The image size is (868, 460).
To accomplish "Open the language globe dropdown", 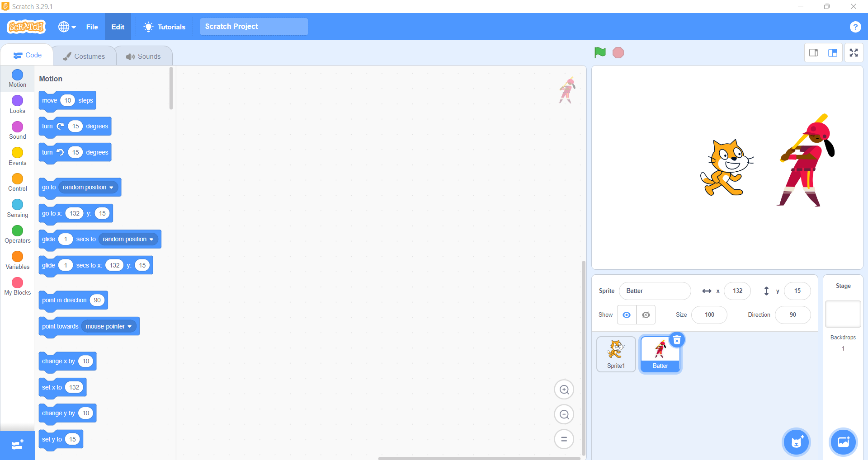I will (66, 27).
